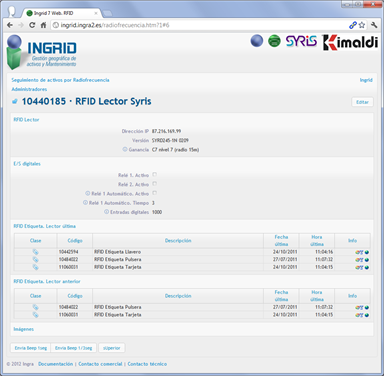The width and height of the screenshot is (384, 376).
Task: Click the browser address bar
Action: click(200, 25)
